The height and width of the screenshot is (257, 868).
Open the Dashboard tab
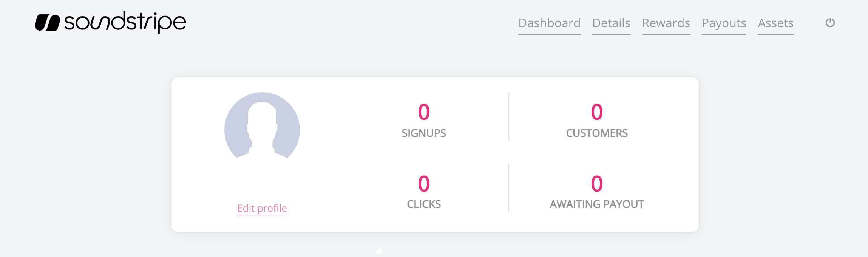pyautogui.click(x=549, y=23)
